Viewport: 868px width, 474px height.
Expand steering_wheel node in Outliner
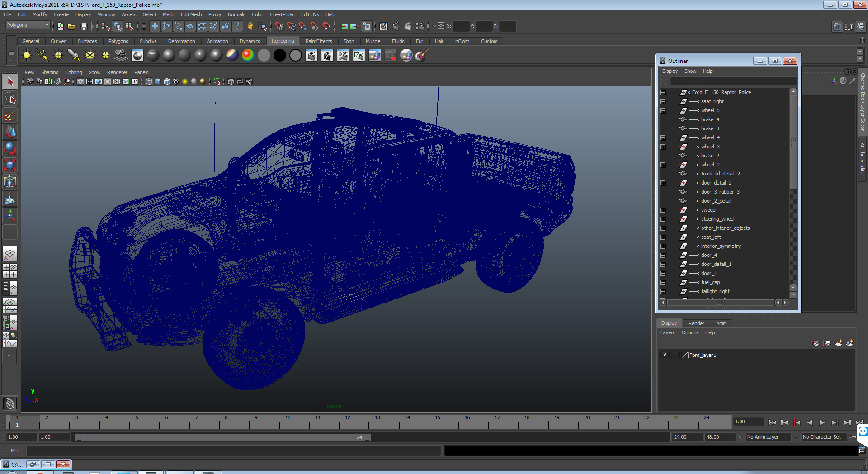[663, 219]
